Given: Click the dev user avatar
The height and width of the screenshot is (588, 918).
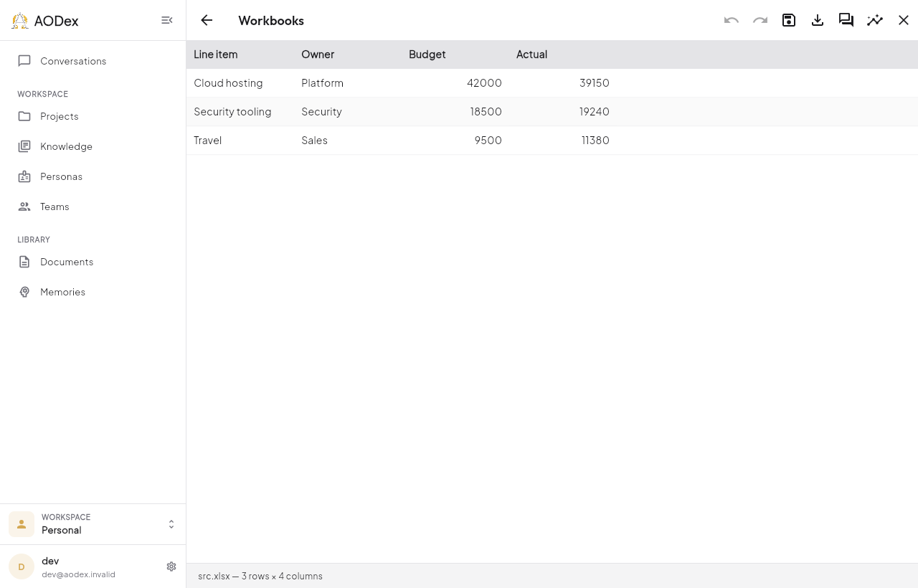Looking at the screenshot, I should [x=22, y=566].
